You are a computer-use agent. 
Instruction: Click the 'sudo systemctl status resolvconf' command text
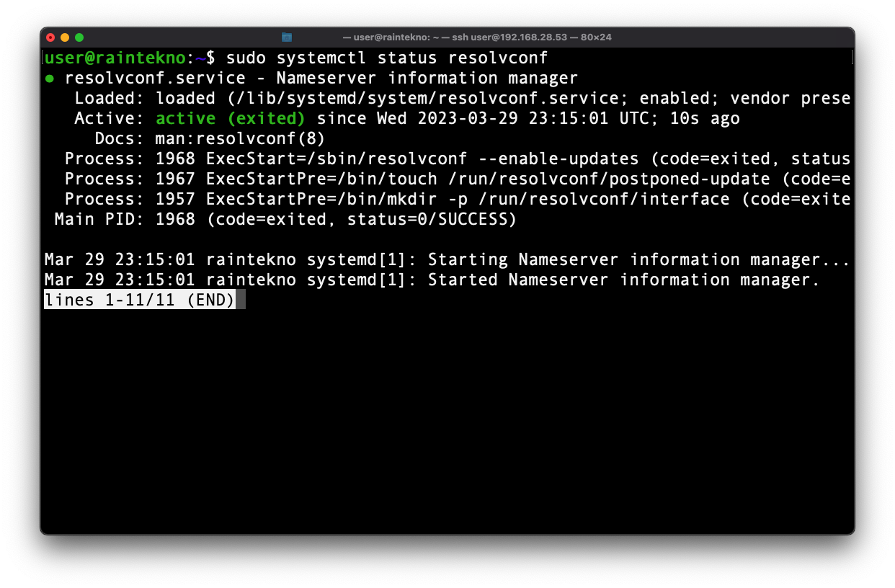pyautogui.click(x=387, y=58)
